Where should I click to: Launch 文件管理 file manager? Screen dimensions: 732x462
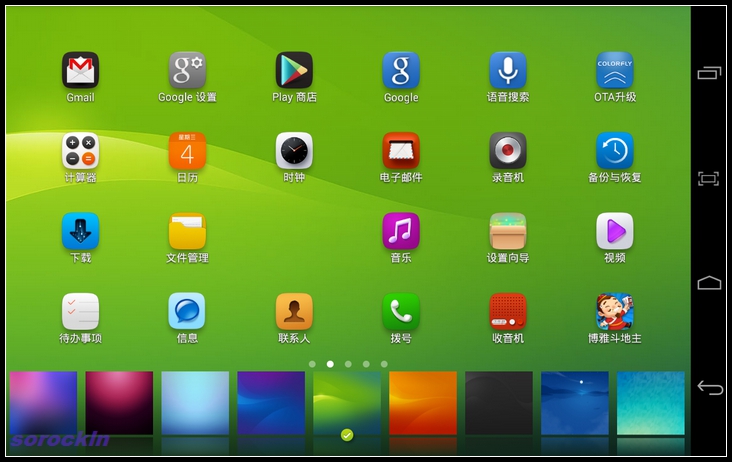[187, 231]
